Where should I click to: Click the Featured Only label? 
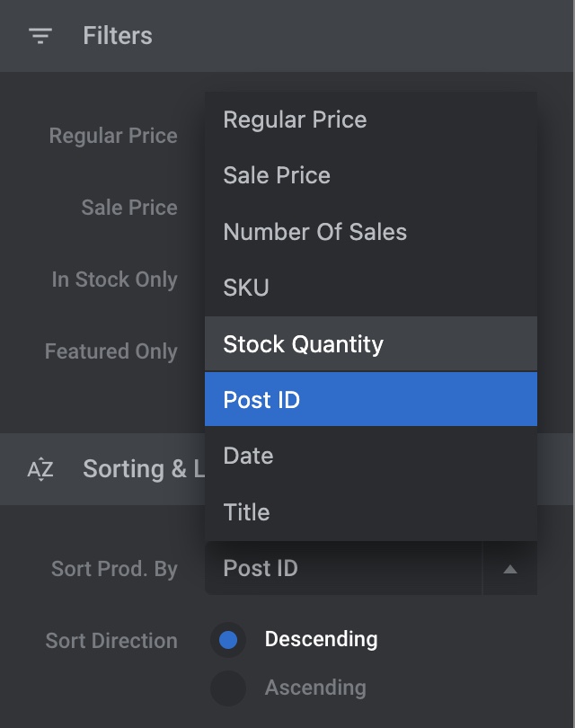click(111, 351)
